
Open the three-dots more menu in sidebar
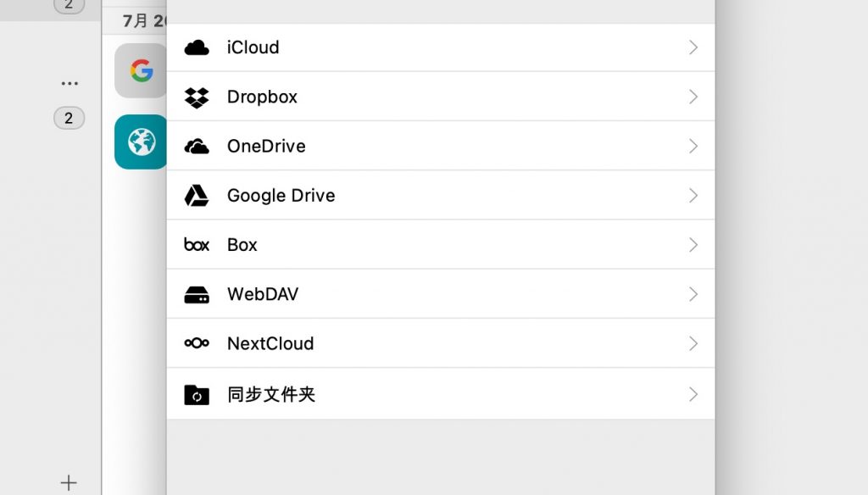pos(70,84)
